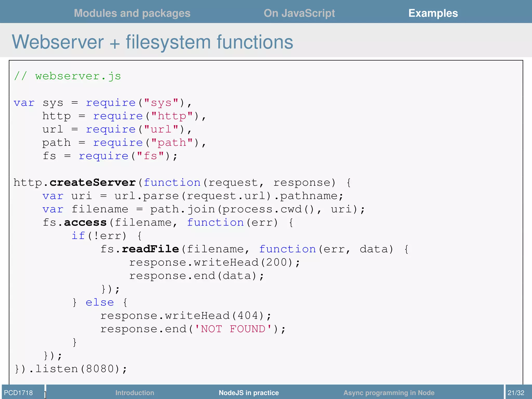This screenshot has height=399, width=532.
Task: Click the .listen(8080) line
Action: [x=71, y=369]
